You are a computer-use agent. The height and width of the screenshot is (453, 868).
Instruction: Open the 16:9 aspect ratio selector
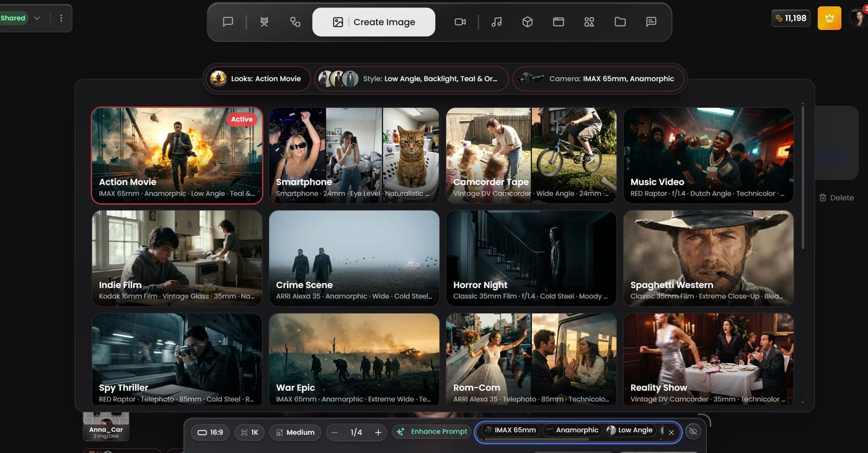210,432
